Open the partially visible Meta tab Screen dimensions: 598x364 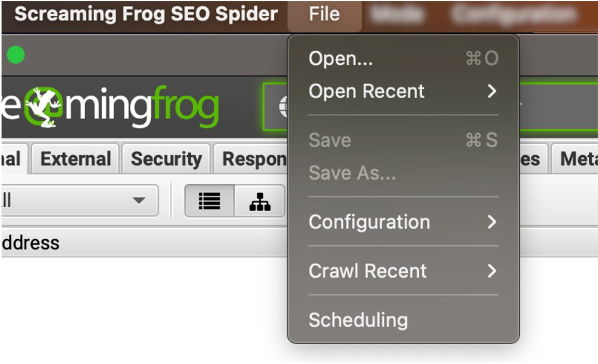[577, 159]
